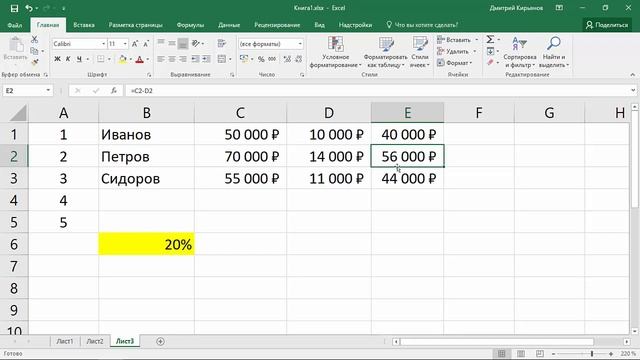This screenshot has width=640, height=360.
Task: Open the font size 11 dropdown
Action: pos(125,44)
